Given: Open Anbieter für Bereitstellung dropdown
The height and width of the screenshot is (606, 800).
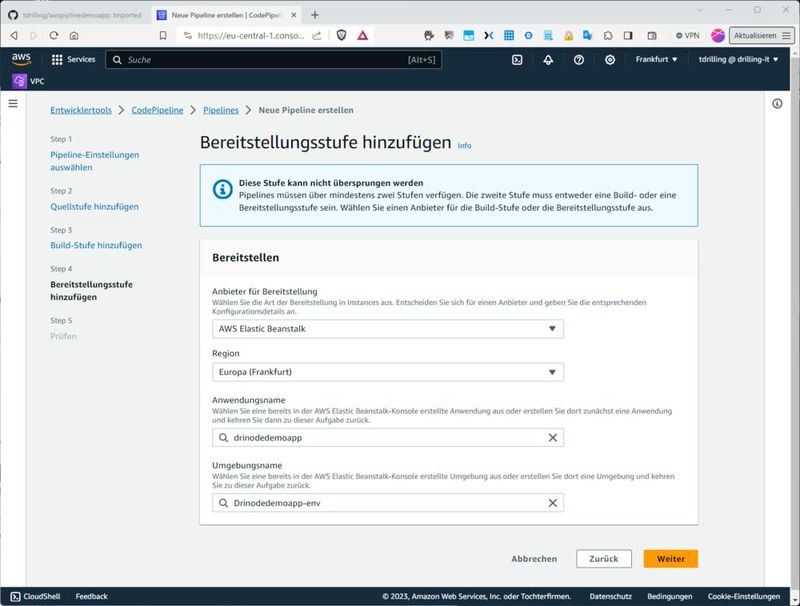Looking at the screenshot, I should pos(388,329).
